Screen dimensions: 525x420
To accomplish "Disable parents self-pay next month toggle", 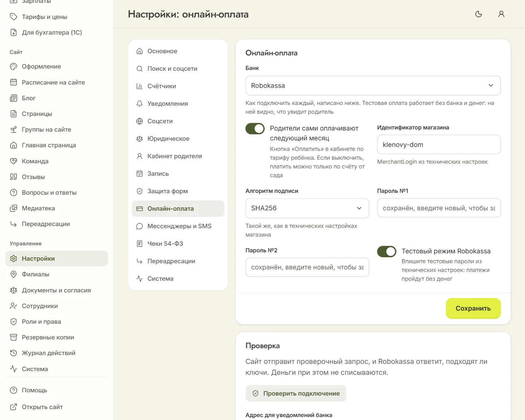I will [x=255, y=128].
